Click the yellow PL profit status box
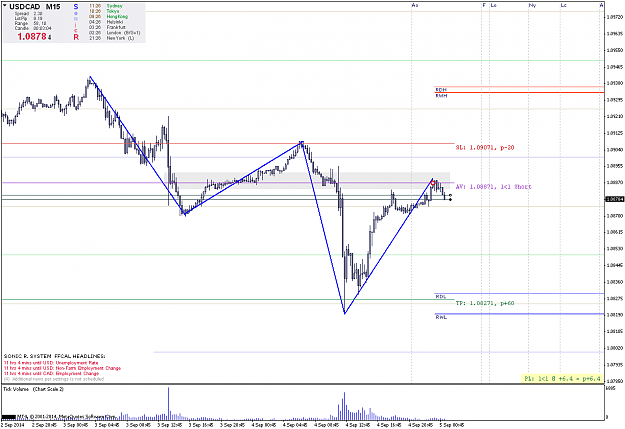This screenshot has width=625, height=429. pyautogui.click(x=562, y=378)
